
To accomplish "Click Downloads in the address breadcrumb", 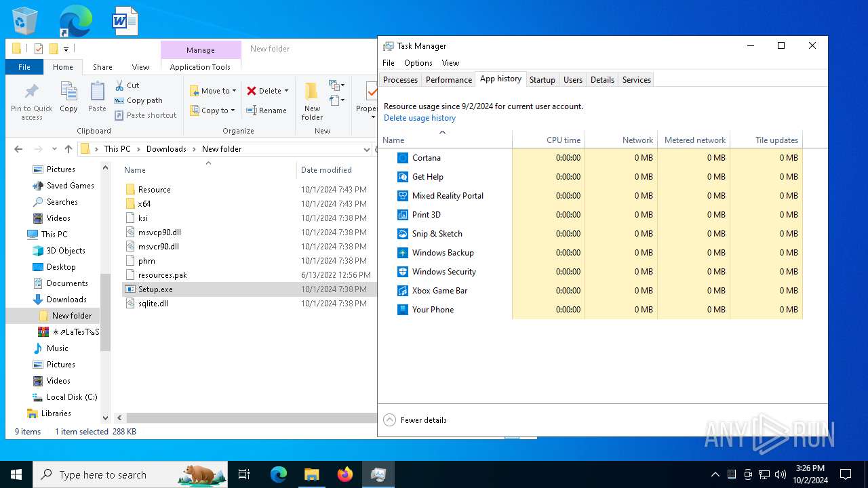I will click(166, 149).
